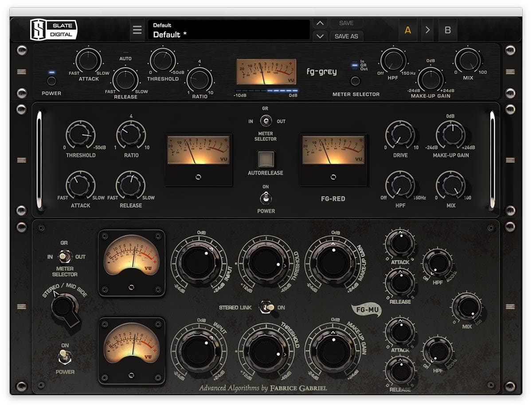
Task: Click the FG-Grey Ratio knob
Action: point(199,79)
